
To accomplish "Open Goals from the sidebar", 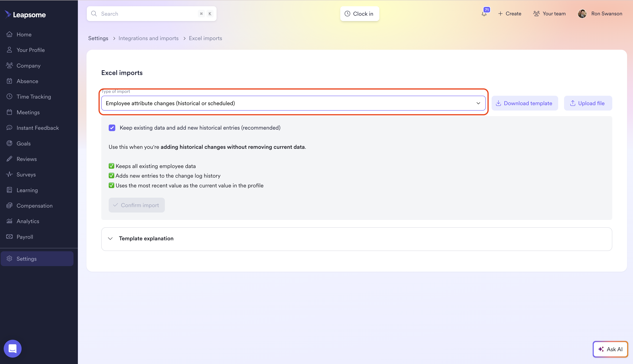I will (x=23, y=144).
